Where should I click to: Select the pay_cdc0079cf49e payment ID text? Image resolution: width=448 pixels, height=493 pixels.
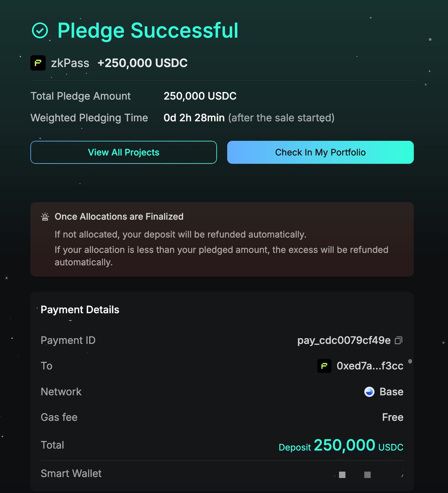tap(344, 341)
